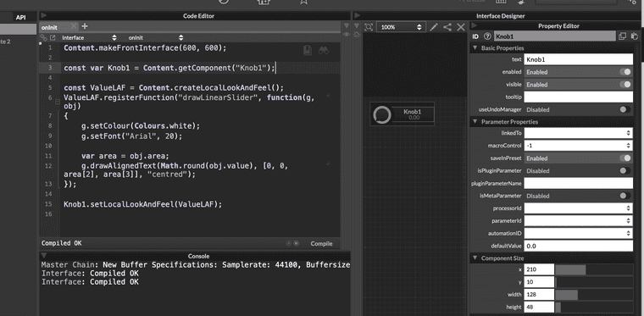Click the ID field showing Knob1
The width and height of the screenshot is (644, 316).
[555, 36]
